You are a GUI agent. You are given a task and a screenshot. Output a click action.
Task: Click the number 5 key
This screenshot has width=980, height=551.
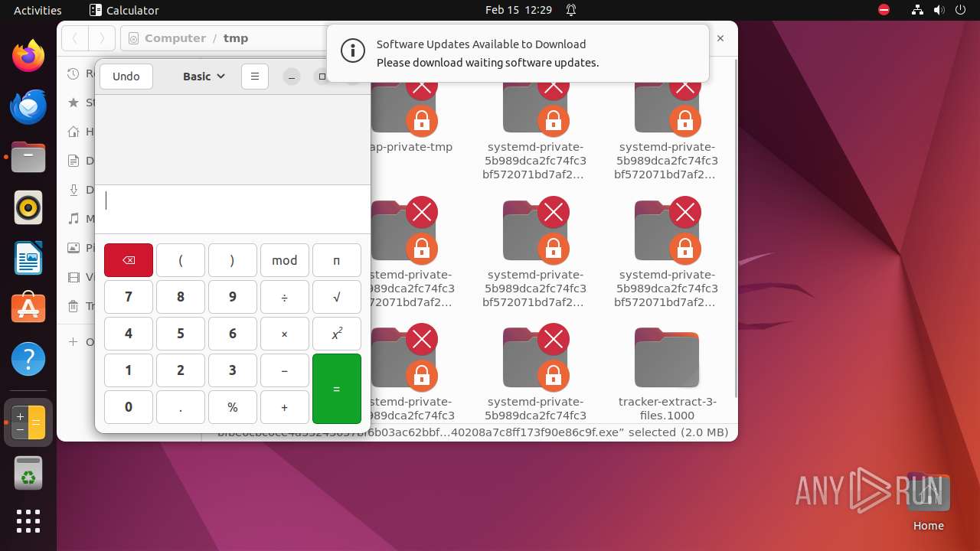[x=181, y=334]
